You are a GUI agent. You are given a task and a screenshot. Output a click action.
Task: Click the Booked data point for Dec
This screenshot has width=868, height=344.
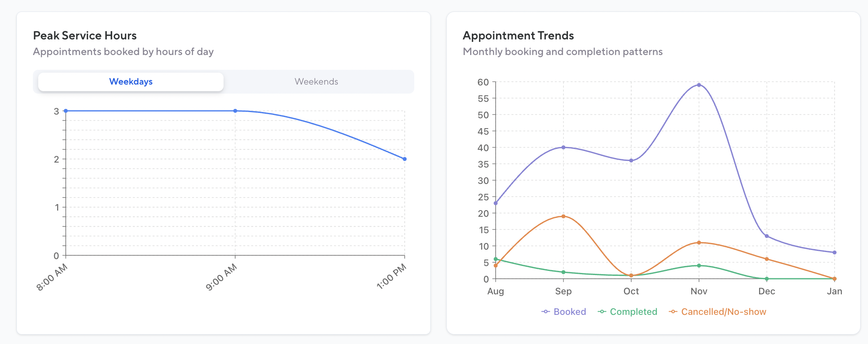click(766, 236)
